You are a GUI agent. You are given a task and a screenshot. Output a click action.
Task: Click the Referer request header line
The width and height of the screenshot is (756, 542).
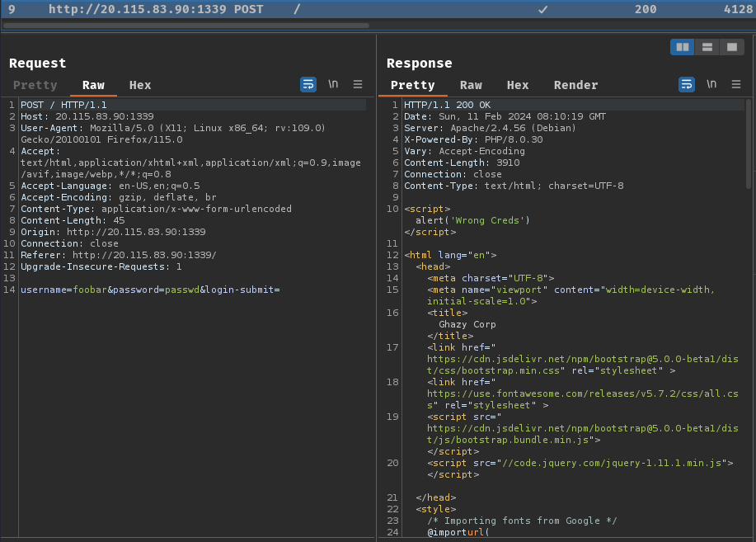[x=119, y=255]
